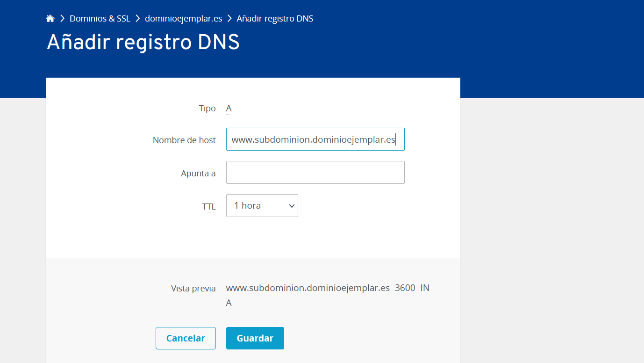Click the Apunta a label
This screenshot has width=644, height=363.
click(x=198, y=174)
